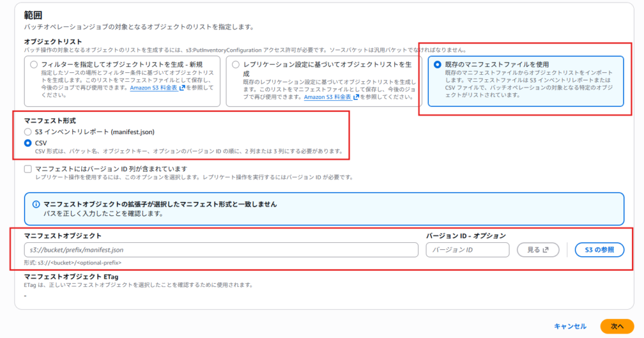Viewport: 644px width, 338px height.
Task: Select フィルターを指定してオブジェクトリストを生成 radio option
Action: pos(34,65)
